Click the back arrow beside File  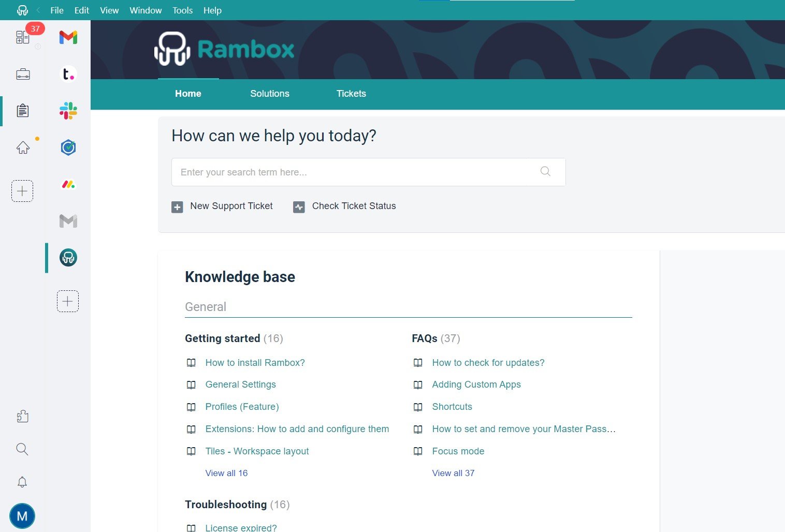tap(38, 10)
